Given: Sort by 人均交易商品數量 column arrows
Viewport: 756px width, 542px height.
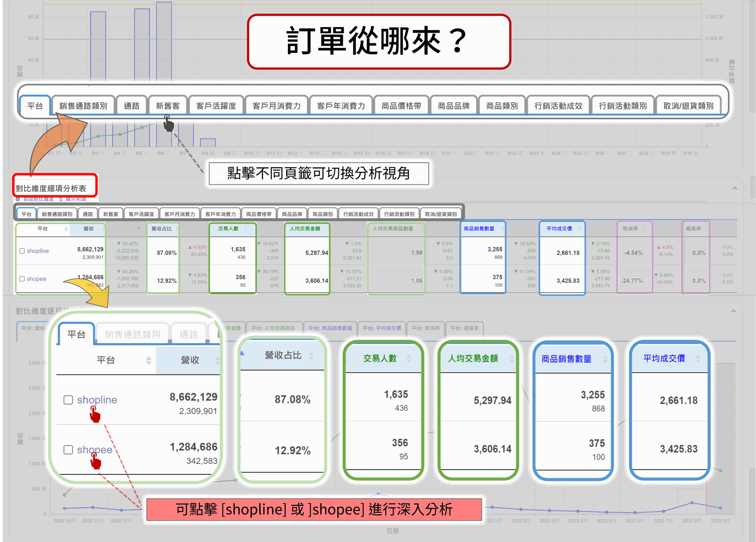Looking at the screenshot, I should click(x=422, y=229).
